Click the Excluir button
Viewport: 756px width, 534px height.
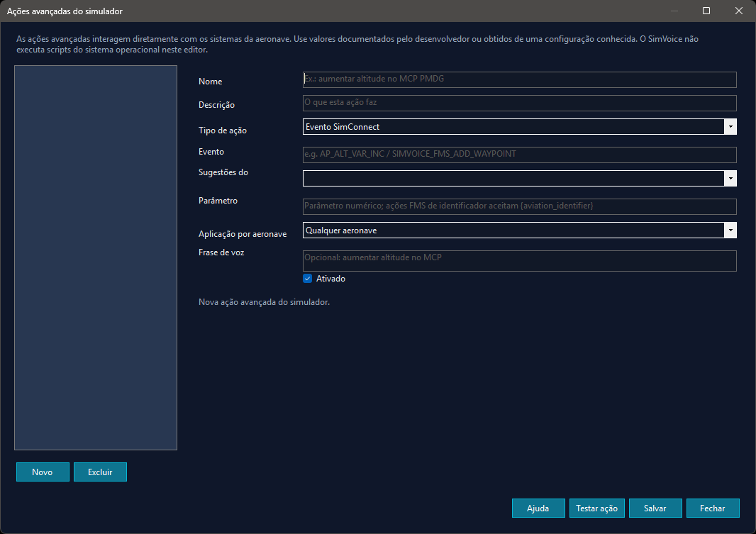[100, 472]
